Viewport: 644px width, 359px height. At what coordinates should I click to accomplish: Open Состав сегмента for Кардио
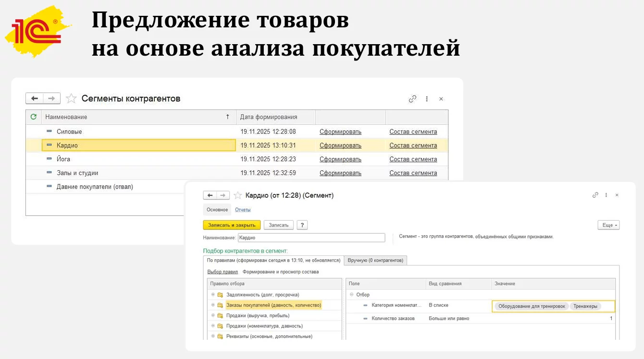pyautogui.click(x=413, y=145)
